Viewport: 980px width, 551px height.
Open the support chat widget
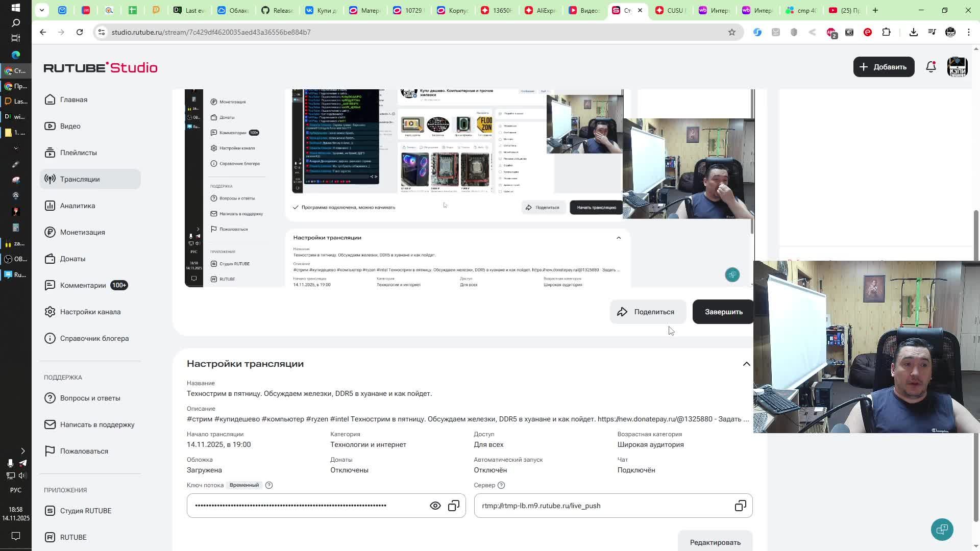[942, 529]
